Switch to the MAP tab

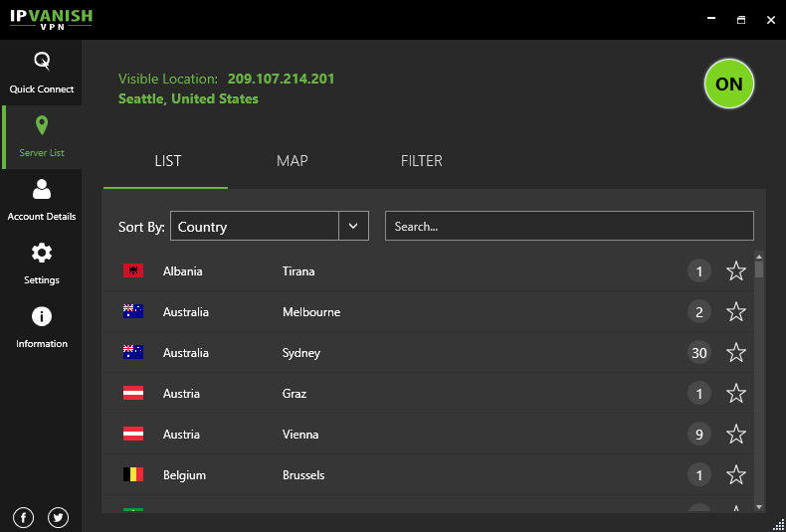coord(292,161)
